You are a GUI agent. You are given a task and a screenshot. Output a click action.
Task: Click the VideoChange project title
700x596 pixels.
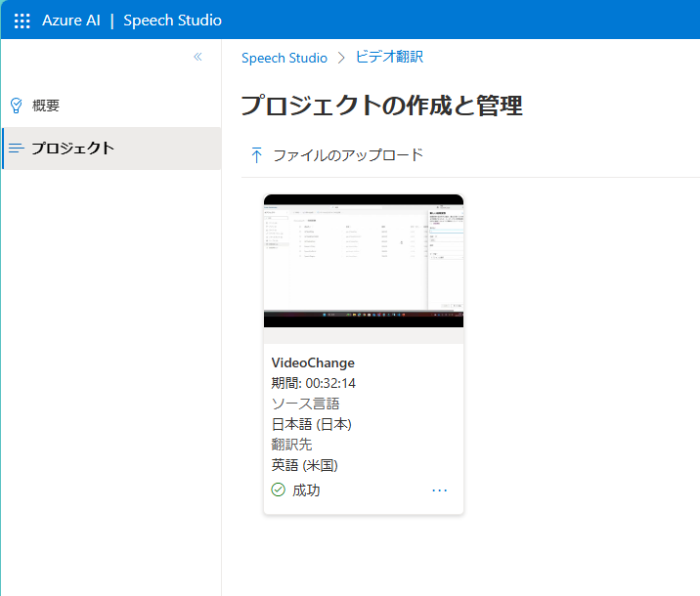tap(313, 362)
